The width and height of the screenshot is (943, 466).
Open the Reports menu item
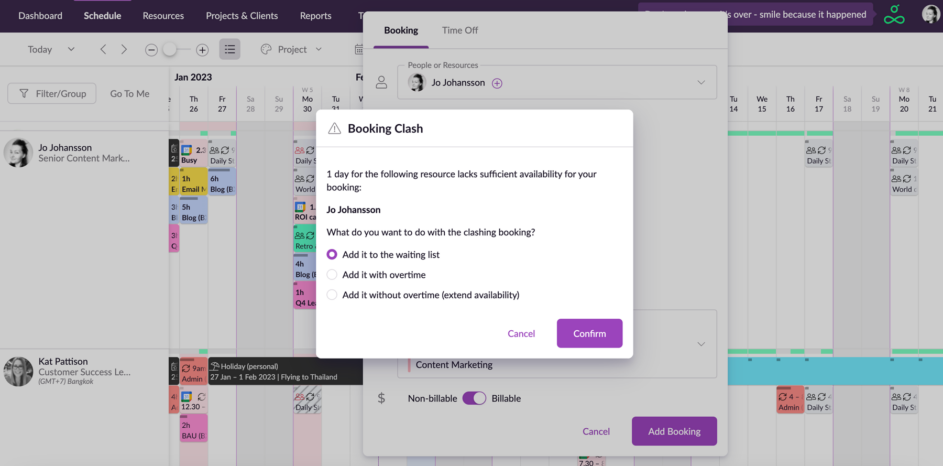315,16
